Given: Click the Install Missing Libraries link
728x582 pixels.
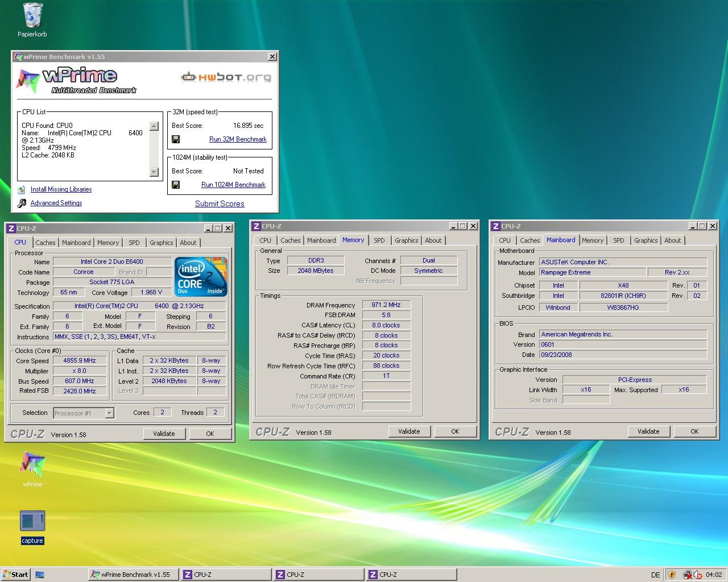Looking at the screenshot, I should pos(61,189).
